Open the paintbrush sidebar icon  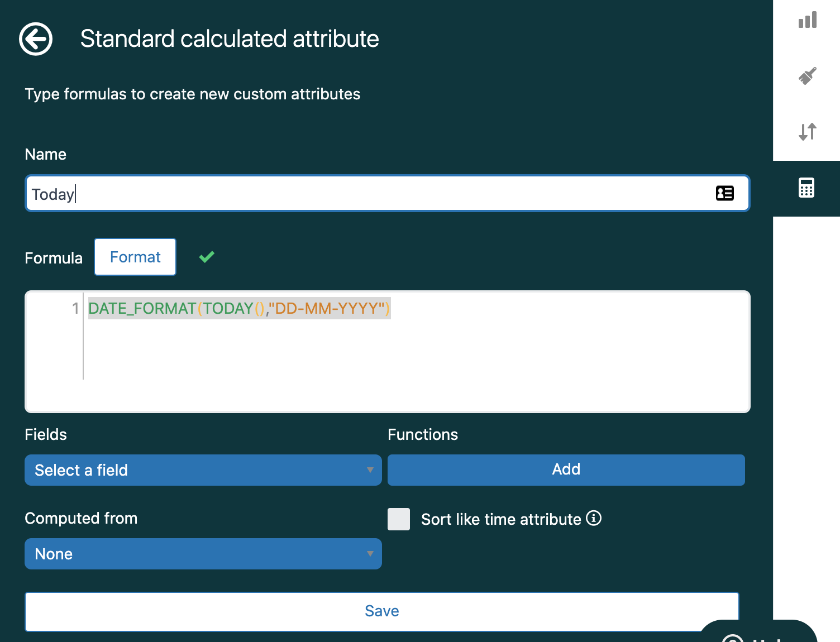807,76
